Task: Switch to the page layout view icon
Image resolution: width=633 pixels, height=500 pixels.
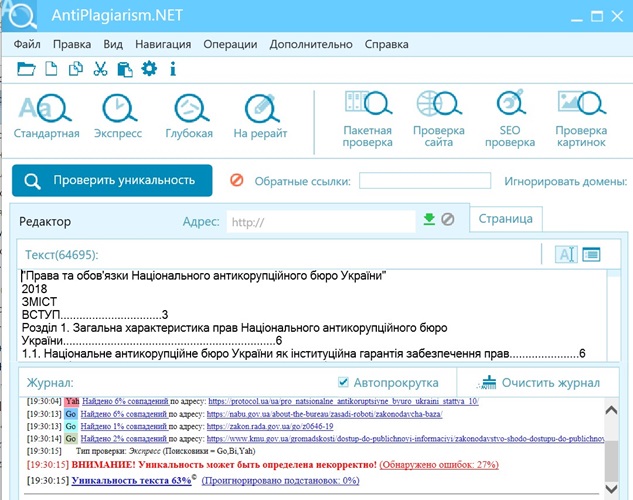Action: tap(591, 254)
